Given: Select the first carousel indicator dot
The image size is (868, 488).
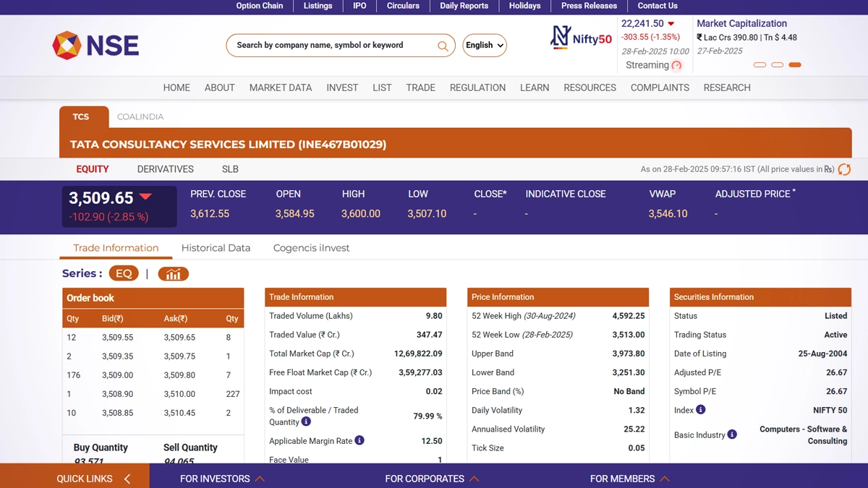Looking at the screenshot, I should [x=759, y=65].
